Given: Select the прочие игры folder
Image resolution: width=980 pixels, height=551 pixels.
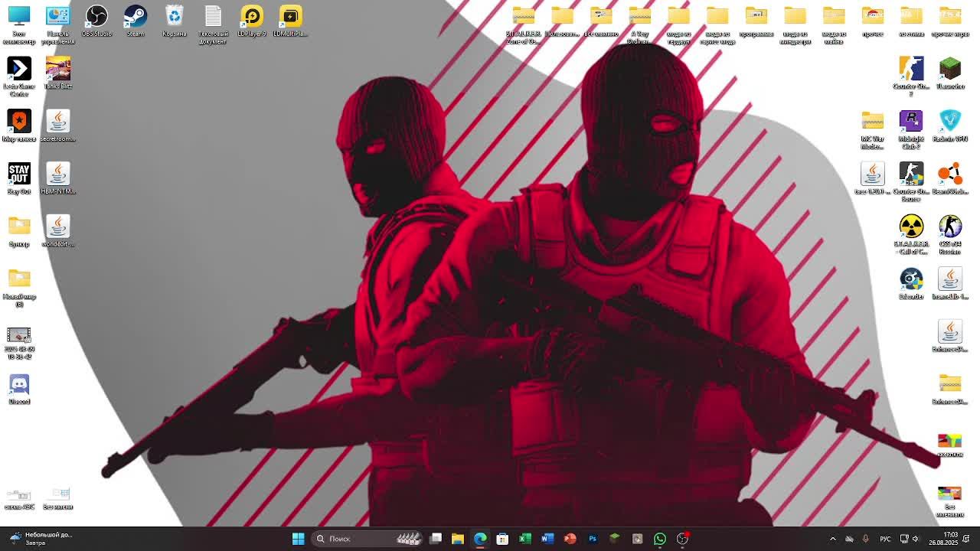Looking at the screenshot, I should tap(950, 21).
